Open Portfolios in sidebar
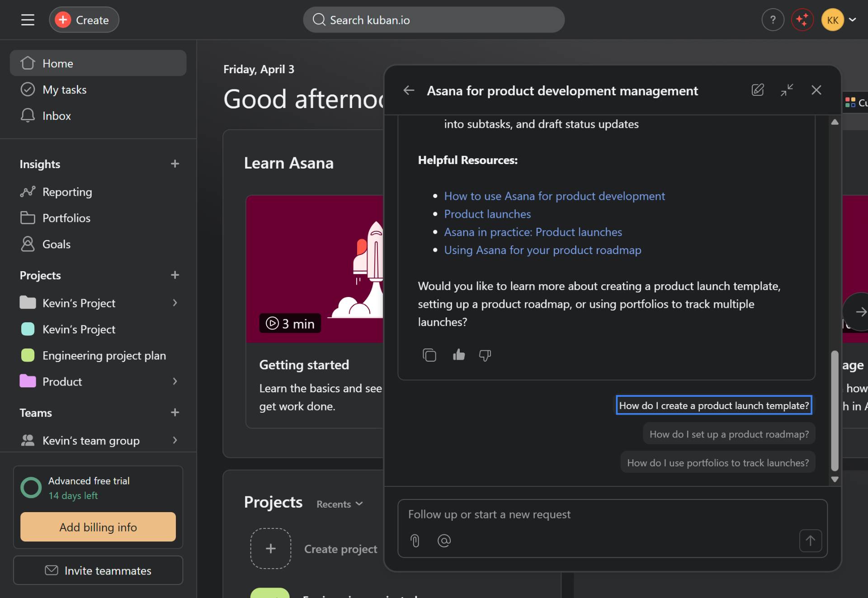Image resolution: width=868 pixels, height=598 pixels. pyautogui.click(x=98, y=218)
